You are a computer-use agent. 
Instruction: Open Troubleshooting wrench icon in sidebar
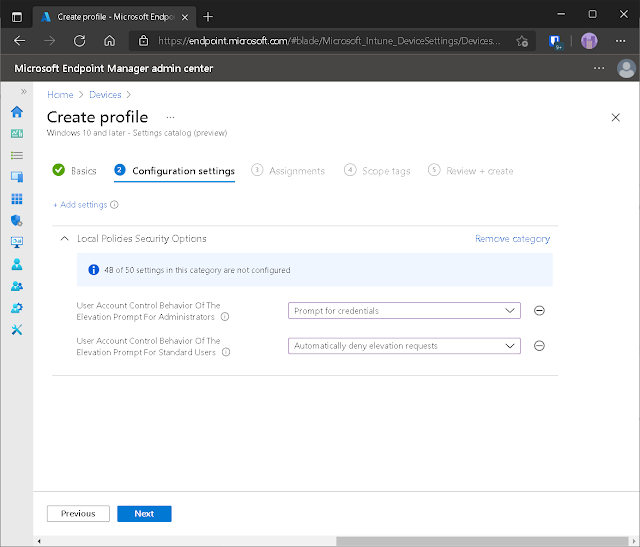coord(16,329)
